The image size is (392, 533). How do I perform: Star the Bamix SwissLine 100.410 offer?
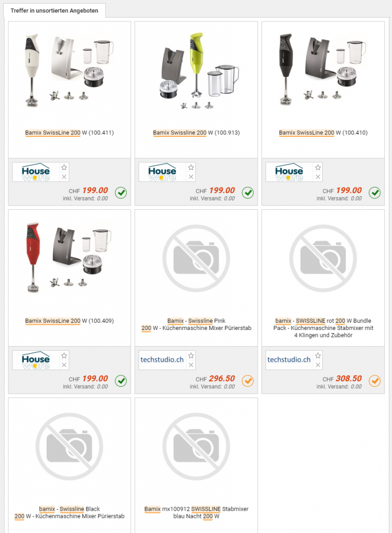tap(318, 167)
